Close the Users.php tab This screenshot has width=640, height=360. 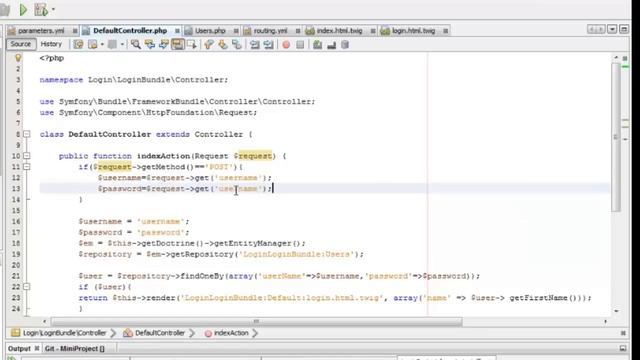point(236,31)
